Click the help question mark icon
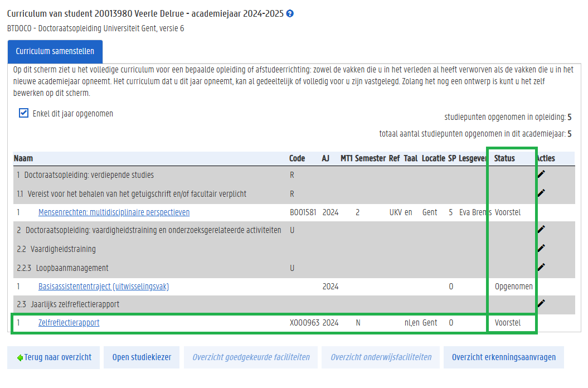 click(290, 13)
